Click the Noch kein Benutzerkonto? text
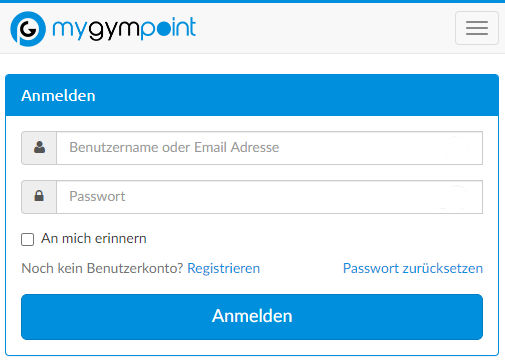 click(102, 268)
